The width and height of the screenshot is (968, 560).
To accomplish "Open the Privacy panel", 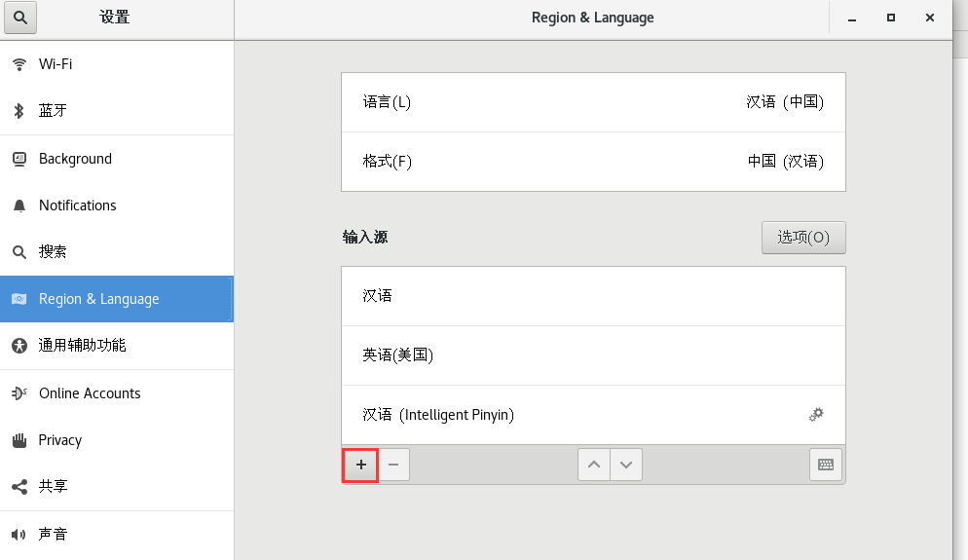I will pyautogui.click(x=59, y=440).
